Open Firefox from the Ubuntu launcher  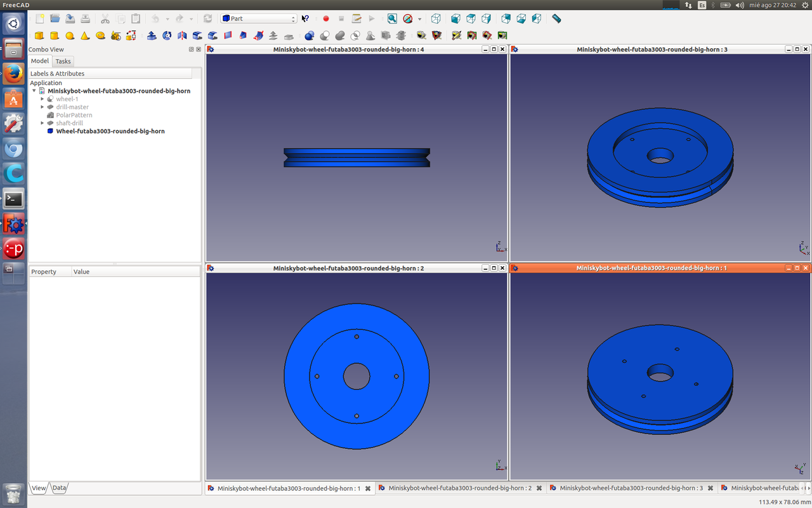coord(13,74)
